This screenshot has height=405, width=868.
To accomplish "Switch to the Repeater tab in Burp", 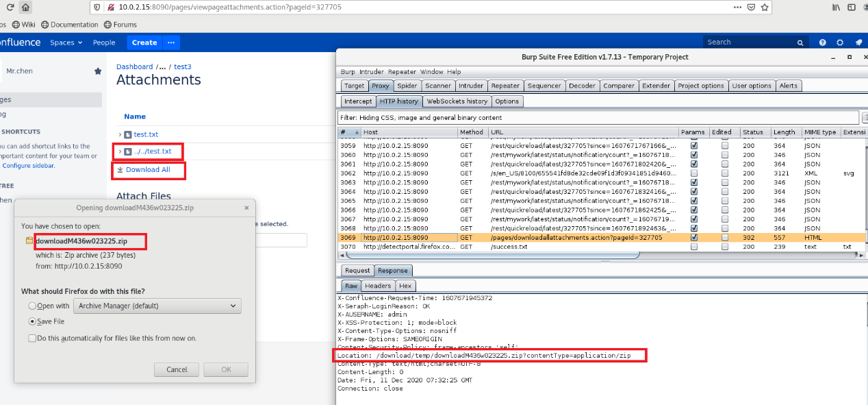I will tap(505, 86).
